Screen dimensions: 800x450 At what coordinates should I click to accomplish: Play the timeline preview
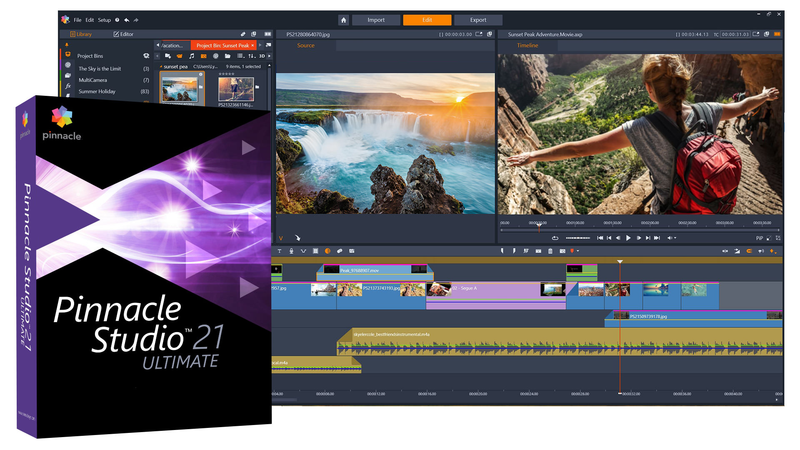point(628,238)
